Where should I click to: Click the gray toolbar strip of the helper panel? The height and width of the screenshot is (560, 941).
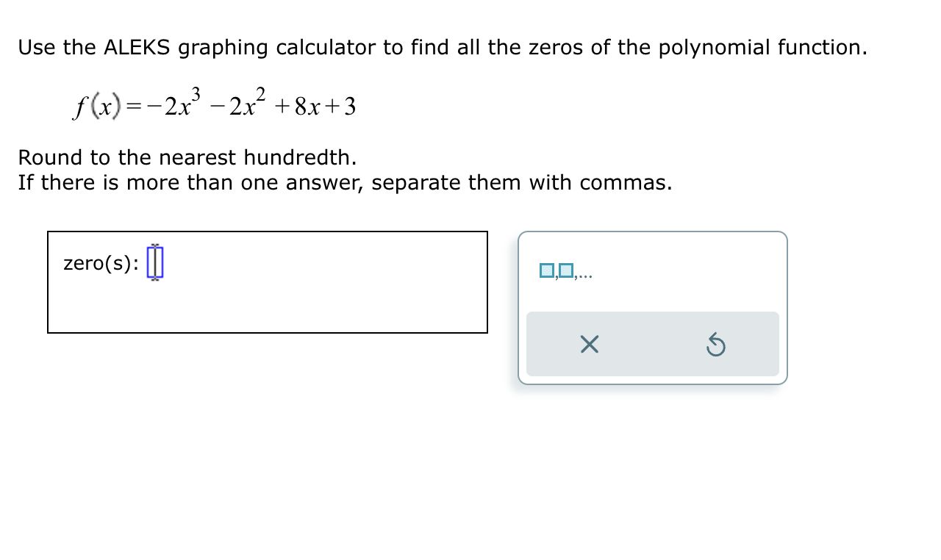pyautogui.click(x=653, y=344)
